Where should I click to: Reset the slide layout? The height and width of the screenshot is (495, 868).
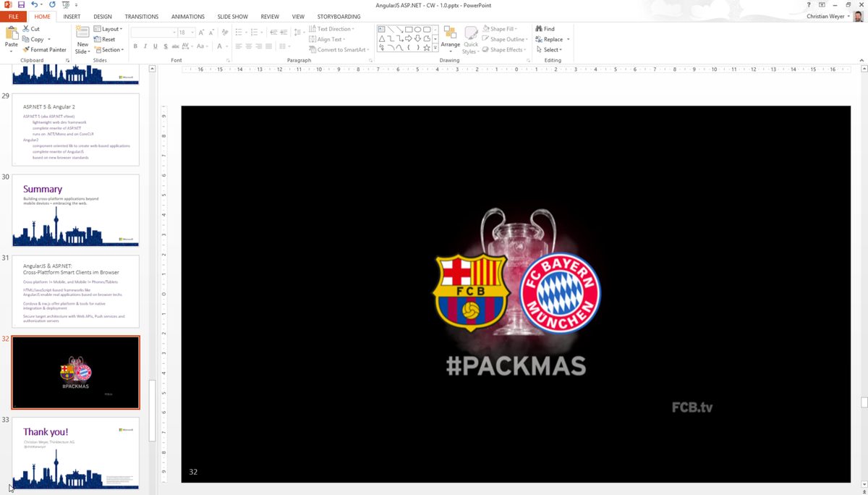105,40
